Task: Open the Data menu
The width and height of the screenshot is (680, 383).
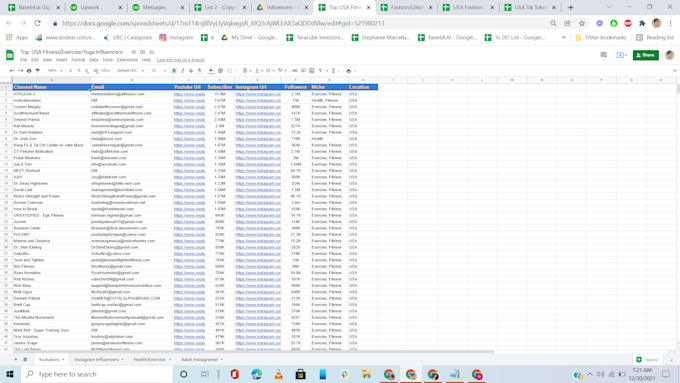Action: coord(94,60)
